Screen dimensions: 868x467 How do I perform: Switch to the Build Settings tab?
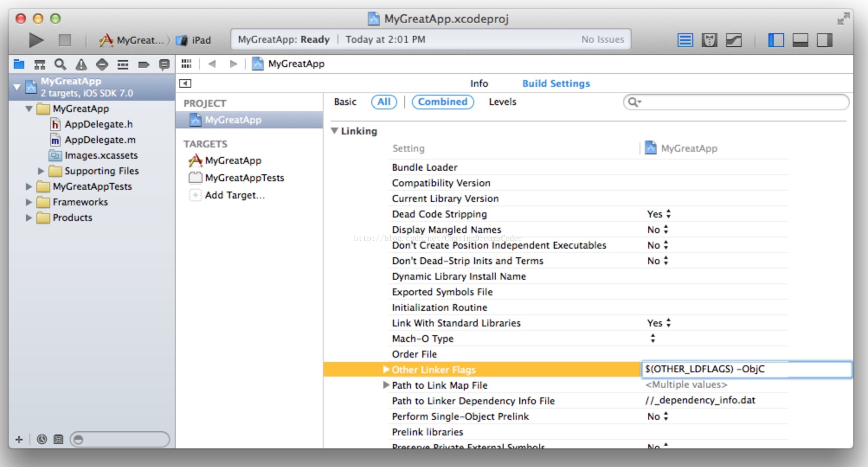point(556,83)
